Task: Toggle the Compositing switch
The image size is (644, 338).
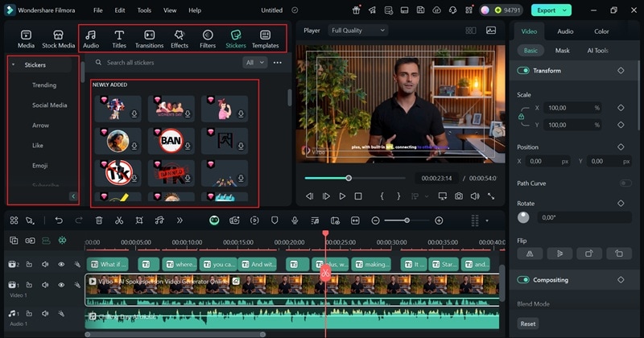Action: tap(523, 280)
